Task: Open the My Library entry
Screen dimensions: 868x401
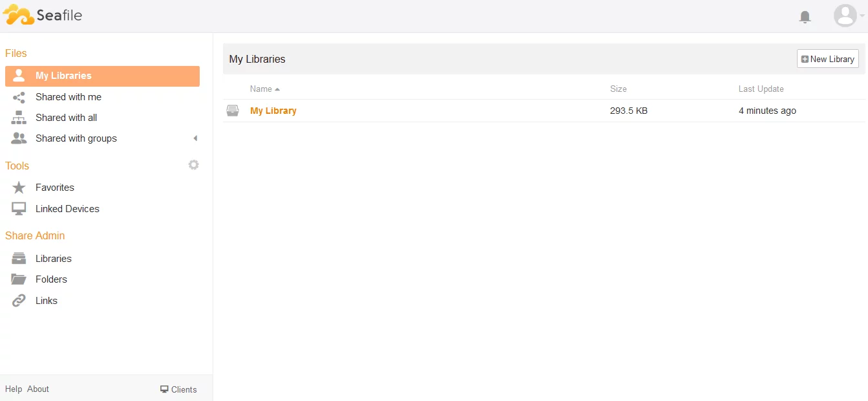Action: (x=273, y=111)
